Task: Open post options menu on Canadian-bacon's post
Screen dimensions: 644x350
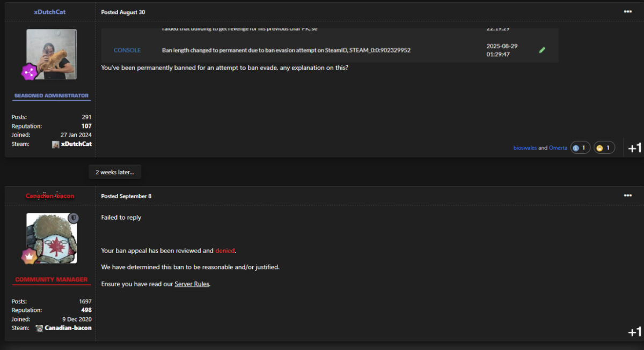Action: tap(627, 196)
